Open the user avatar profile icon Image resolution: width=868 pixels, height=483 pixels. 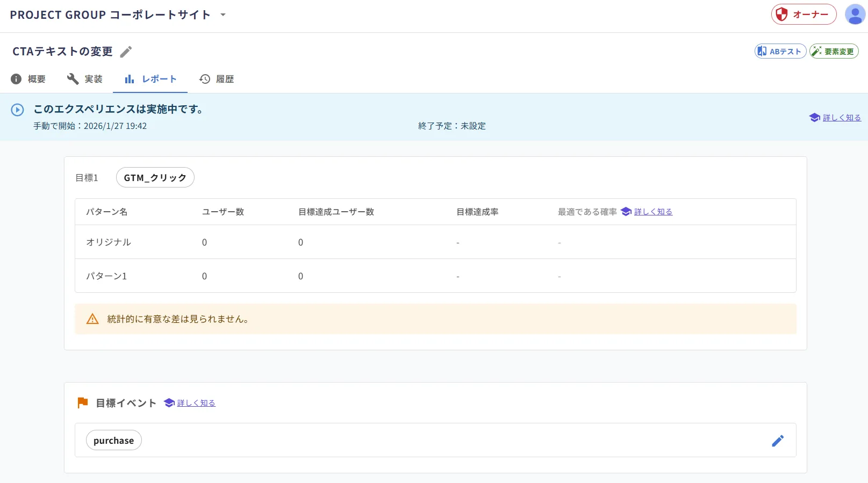click(x=855, y=15)
